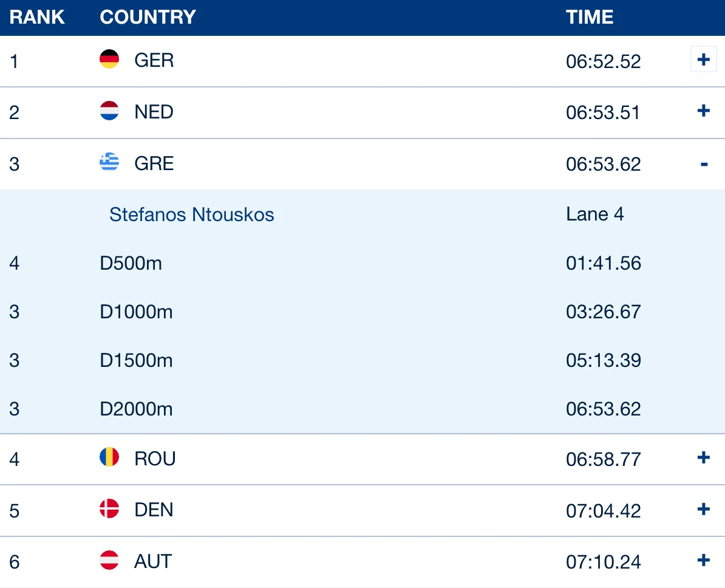This screenshot has height=588, width=725.
Task: Sort by the COUNTRY column header
Action: (x=148, y=17)
